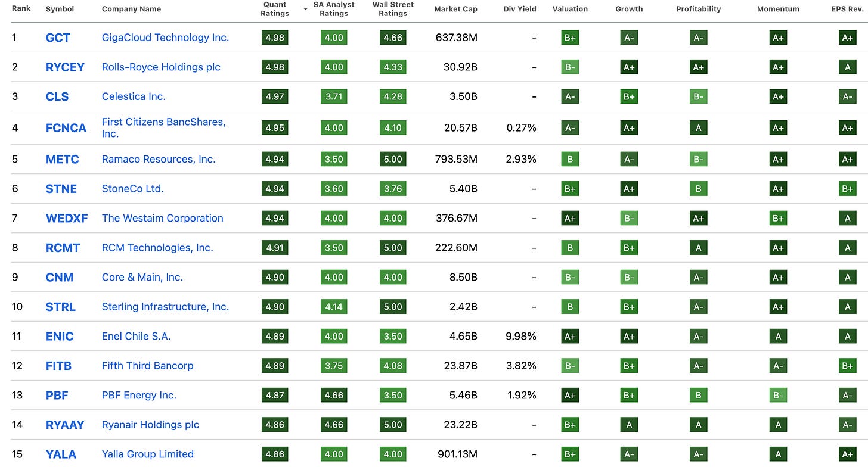Open Celestica Inc. company page
This screenshot has width=868, height=467.
(134, 96)
